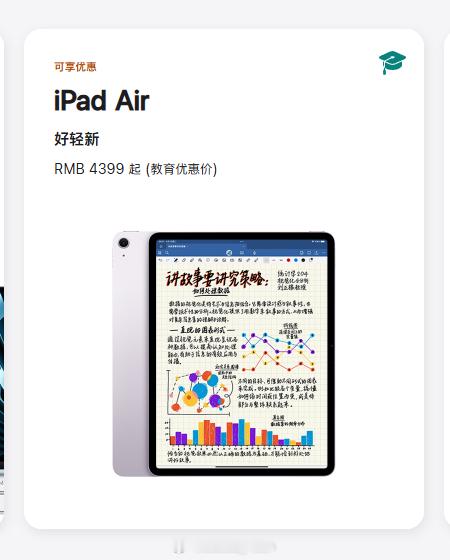Click the colorful bar chart in the note
Viewport: 450px width, 560px height.
[240, 432]
